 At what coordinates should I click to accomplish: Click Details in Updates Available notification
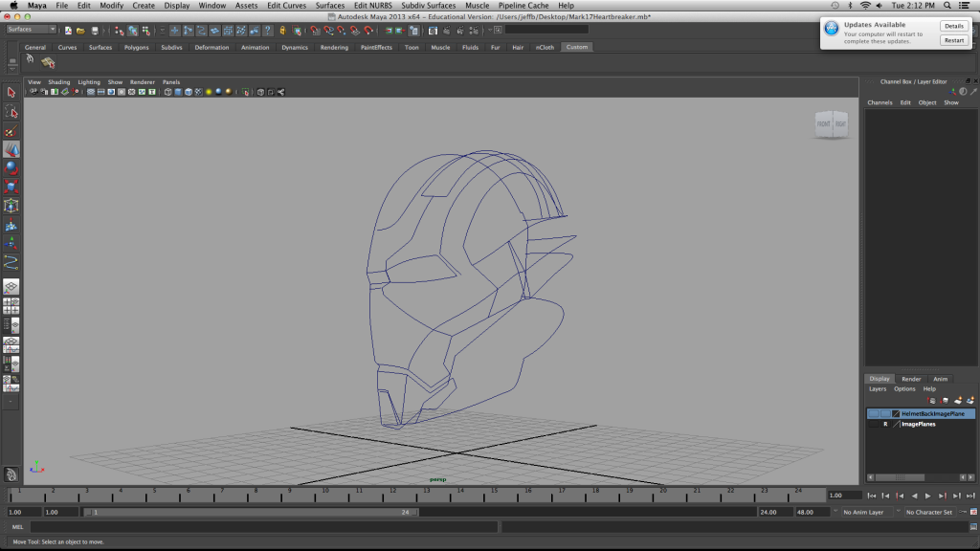(954, 26)
